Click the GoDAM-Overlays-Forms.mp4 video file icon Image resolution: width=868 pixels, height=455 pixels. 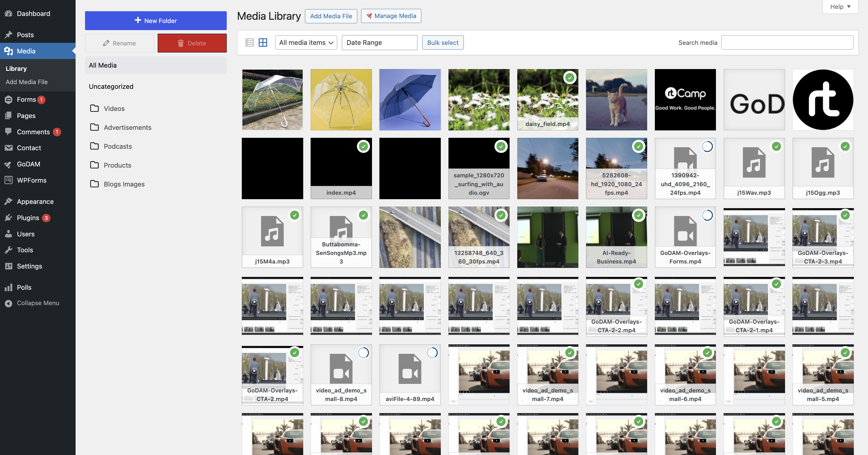pos(685,231)
